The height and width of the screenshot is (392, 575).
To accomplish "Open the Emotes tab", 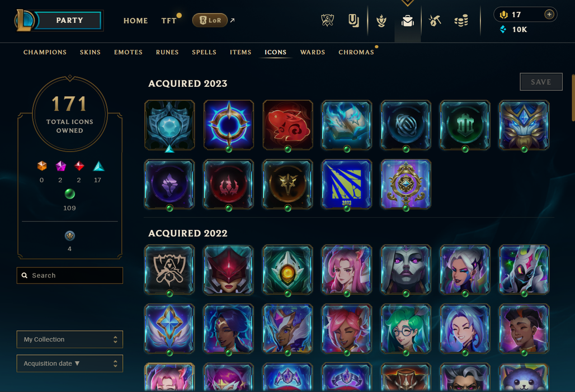I will 128,52.
